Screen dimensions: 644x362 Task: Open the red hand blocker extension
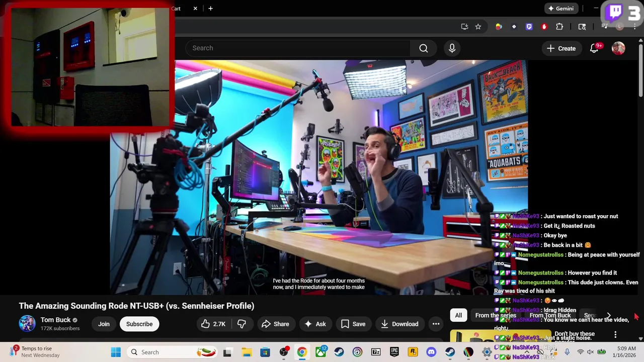pyautogui.click(x=544, y=27)
